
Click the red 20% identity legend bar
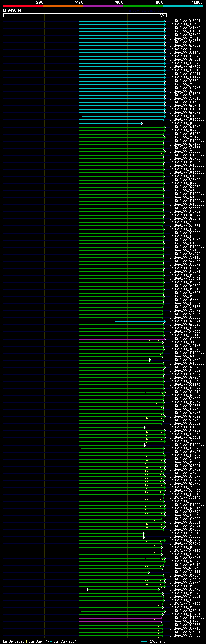[x=23, y=6]
